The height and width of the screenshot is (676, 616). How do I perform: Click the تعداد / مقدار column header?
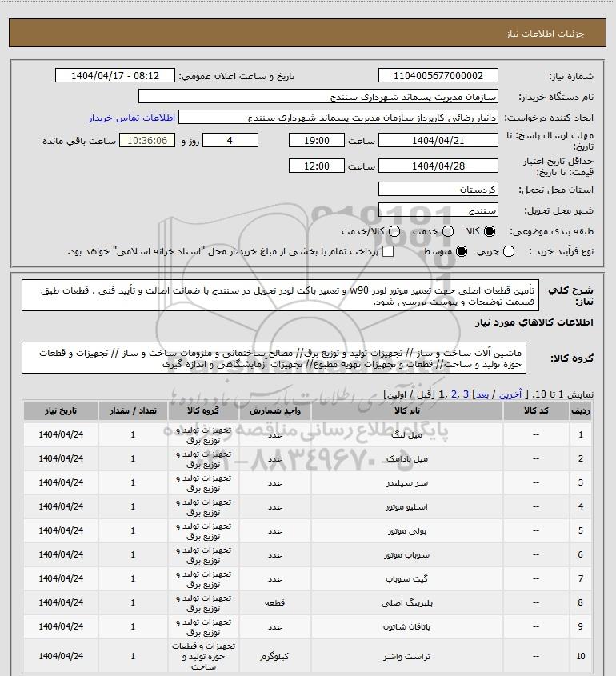point(133,411)
